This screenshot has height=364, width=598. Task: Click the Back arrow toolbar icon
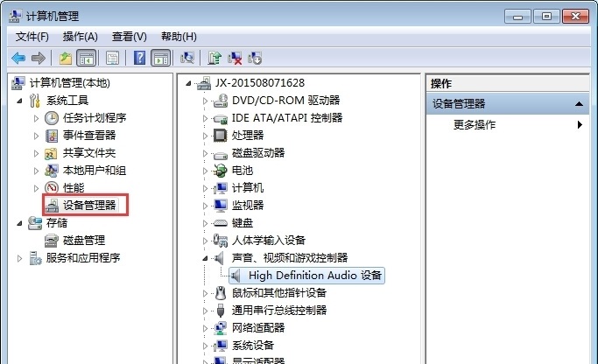pos(18,59)
